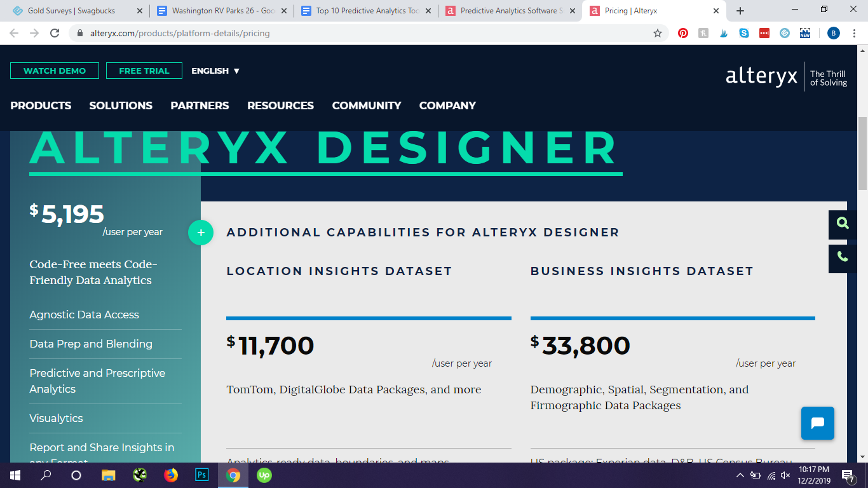Click the address bar URL

(180, 33)
